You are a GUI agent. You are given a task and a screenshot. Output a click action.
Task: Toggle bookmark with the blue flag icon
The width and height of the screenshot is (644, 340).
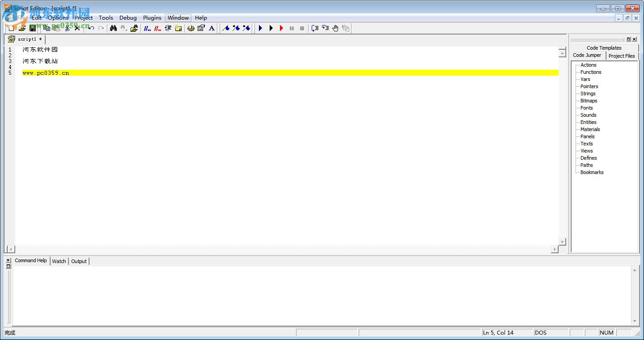click(226, 28)
